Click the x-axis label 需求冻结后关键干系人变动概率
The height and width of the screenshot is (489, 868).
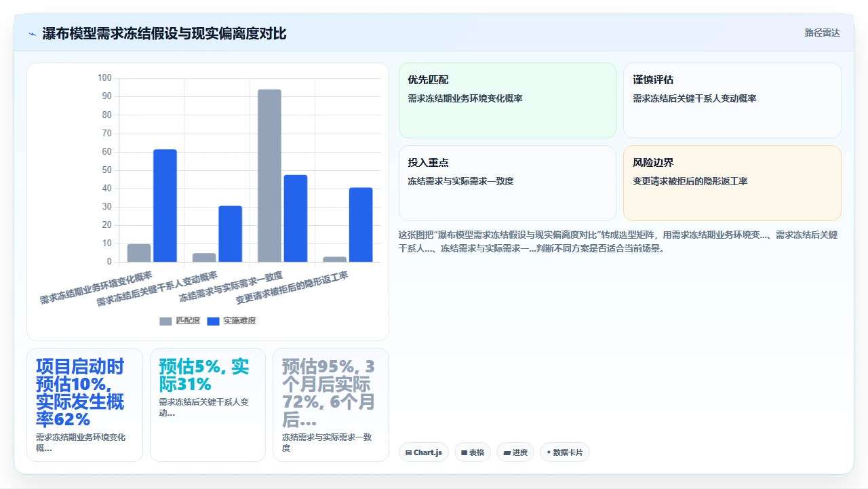point(157,289)
